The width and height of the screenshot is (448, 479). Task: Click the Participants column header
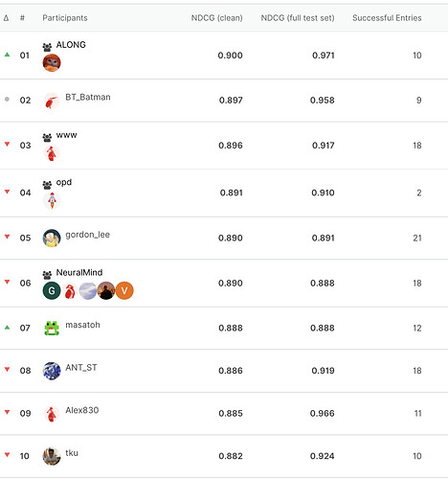(x=65, y=18)
